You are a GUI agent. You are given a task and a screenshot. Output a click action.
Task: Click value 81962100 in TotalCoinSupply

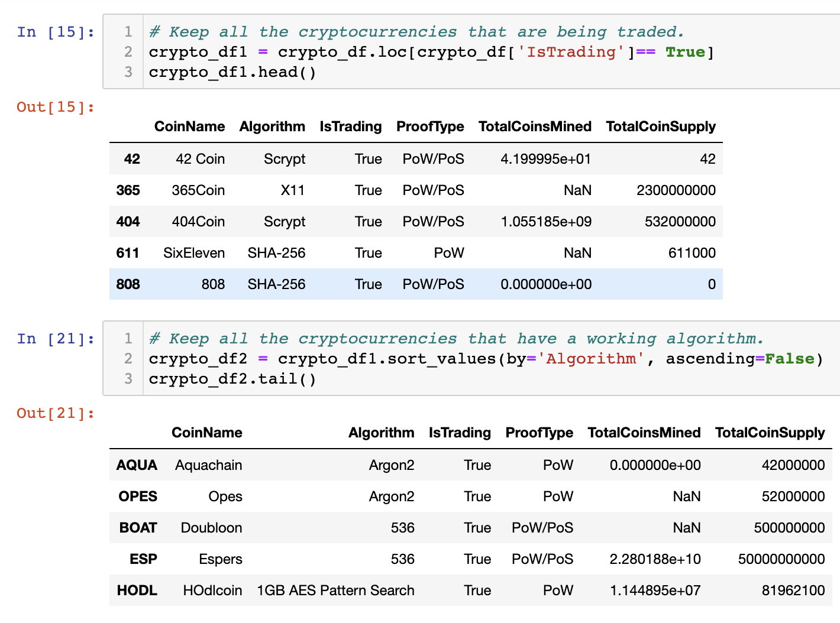click(793, 590)
